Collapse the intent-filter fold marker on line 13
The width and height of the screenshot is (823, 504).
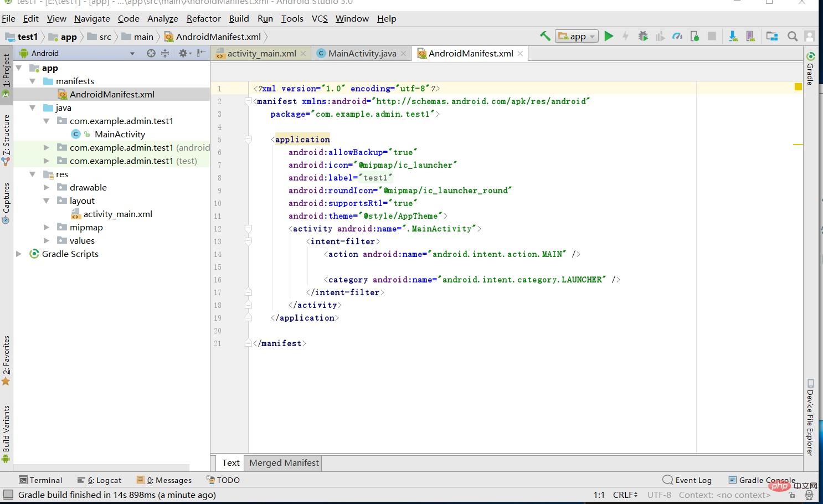[x=248, y=241]
